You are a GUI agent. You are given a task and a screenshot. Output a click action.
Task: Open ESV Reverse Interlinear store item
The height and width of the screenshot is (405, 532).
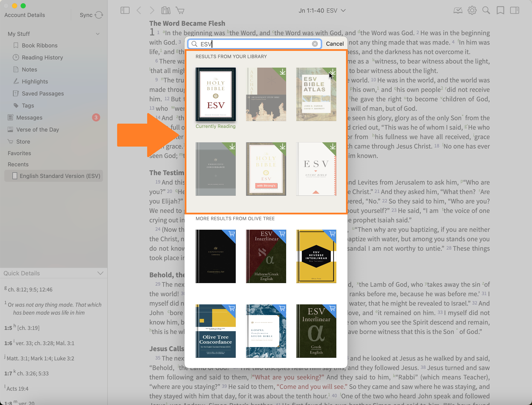[316, 256]
